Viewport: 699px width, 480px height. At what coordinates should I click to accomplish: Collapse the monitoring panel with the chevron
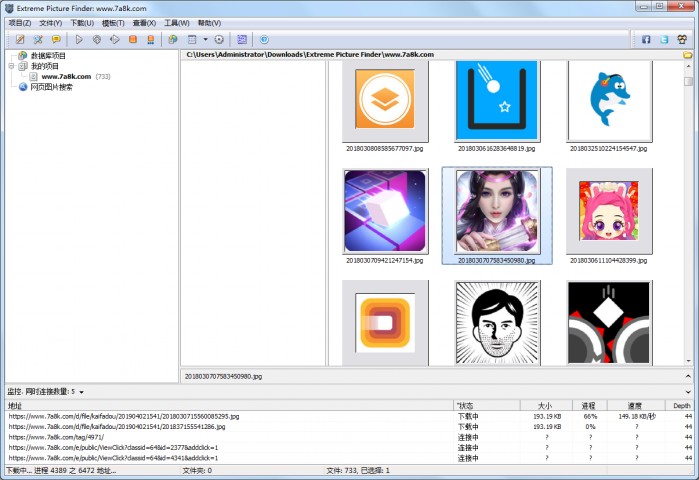pos(688,391)
